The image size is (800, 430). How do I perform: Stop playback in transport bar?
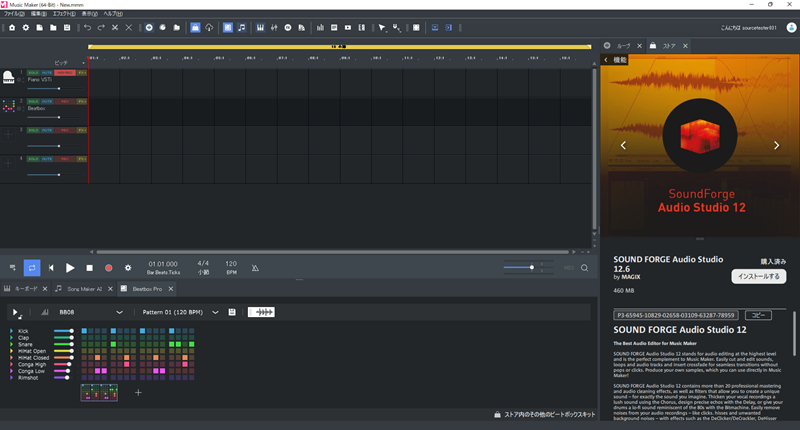(89, 268)
